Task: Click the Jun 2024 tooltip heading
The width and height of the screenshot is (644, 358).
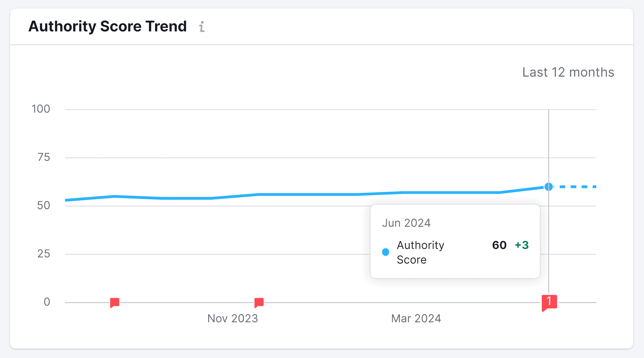Action: point(406,223)
